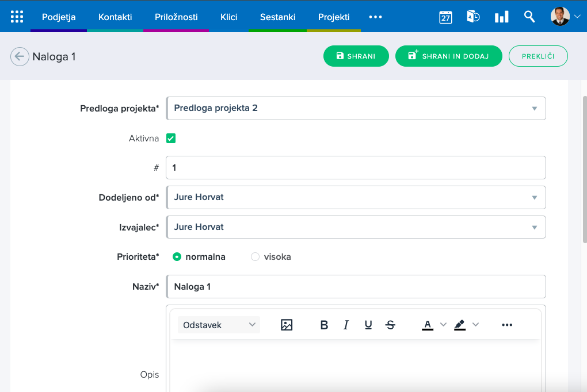The height and width of the screenshot is (392, 587).
Task: Click the Shrani button
Action: coord(356,56)
